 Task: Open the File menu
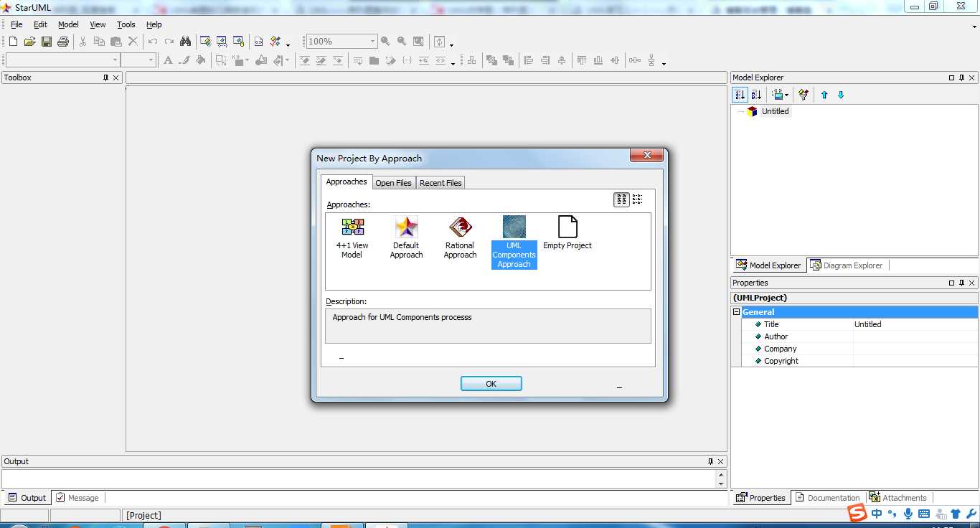pos(17,24)
